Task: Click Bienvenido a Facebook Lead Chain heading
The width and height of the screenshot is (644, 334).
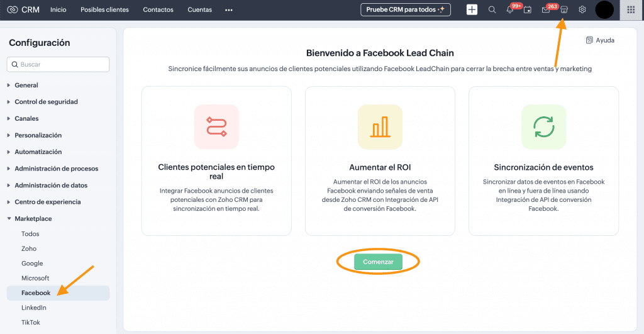Action: [380, 53]
